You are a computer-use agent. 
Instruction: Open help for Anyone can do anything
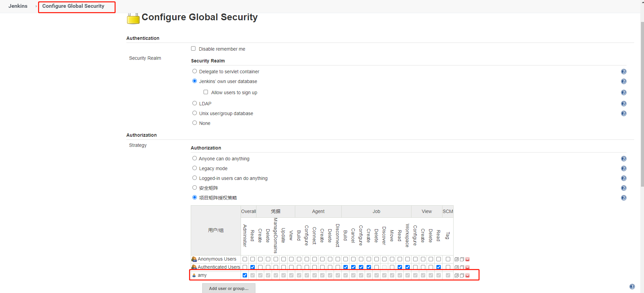(624, 159)
